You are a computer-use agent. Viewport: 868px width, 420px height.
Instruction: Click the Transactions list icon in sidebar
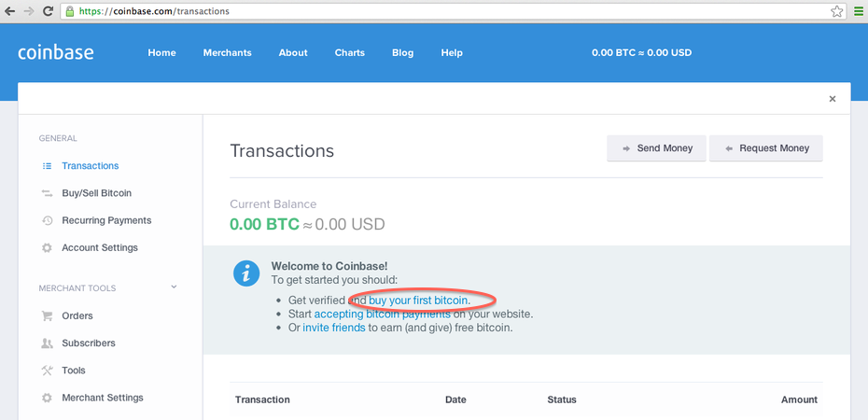point(47,166)
